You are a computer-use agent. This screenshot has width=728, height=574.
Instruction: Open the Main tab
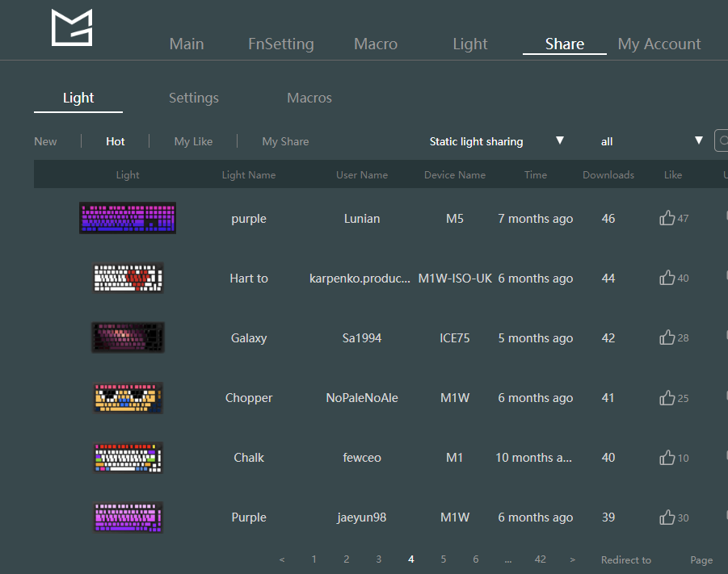[187, 44]
